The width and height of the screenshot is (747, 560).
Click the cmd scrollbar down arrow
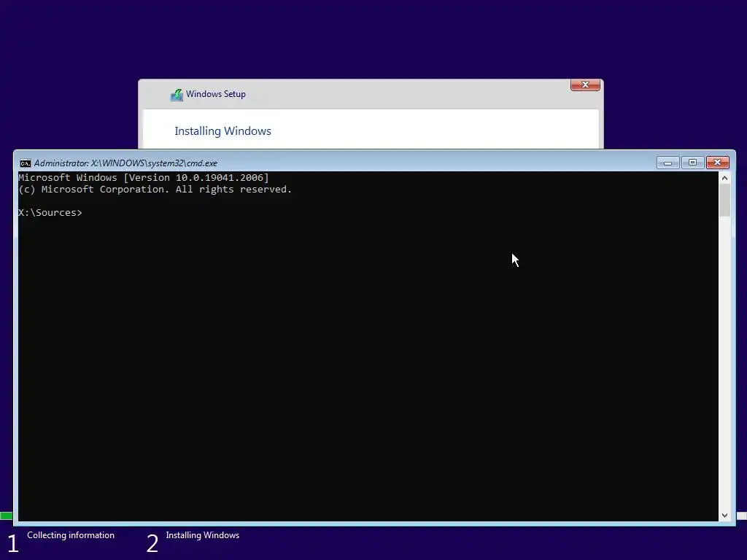click(x=724, y=516)
